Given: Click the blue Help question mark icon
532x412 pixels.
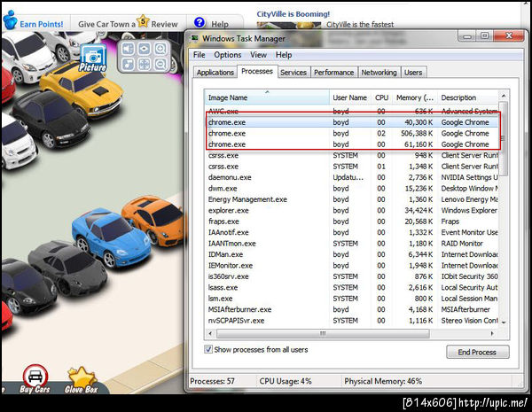Looking at the screenshot, I should point(199,23).
